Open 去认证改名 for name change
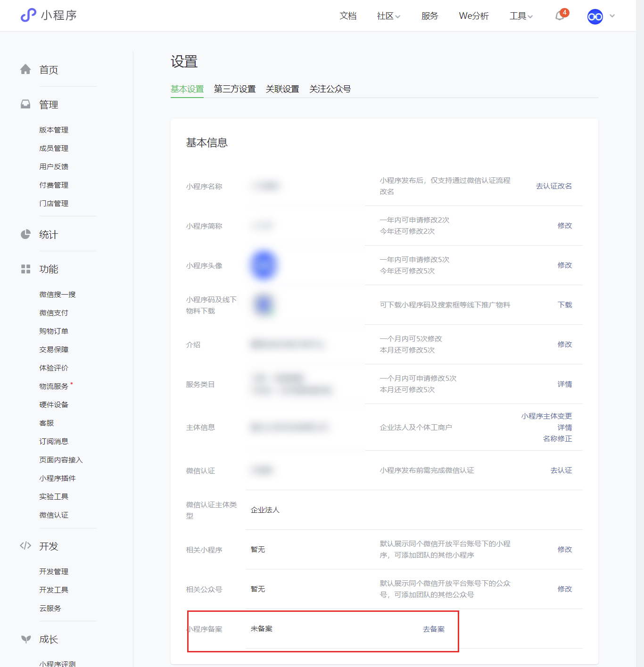Viewport: 644px width, 667px height. click(553, 186)
